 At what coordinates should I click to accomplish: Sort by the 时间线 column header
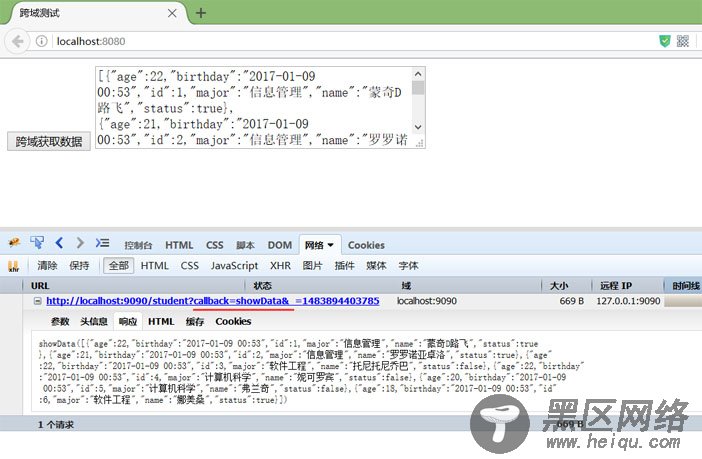(x=683, y=286)
